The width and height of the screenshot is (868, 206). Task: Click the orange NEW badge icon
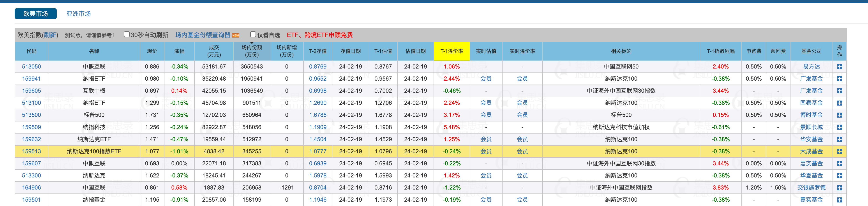click(x=236, y=35)
